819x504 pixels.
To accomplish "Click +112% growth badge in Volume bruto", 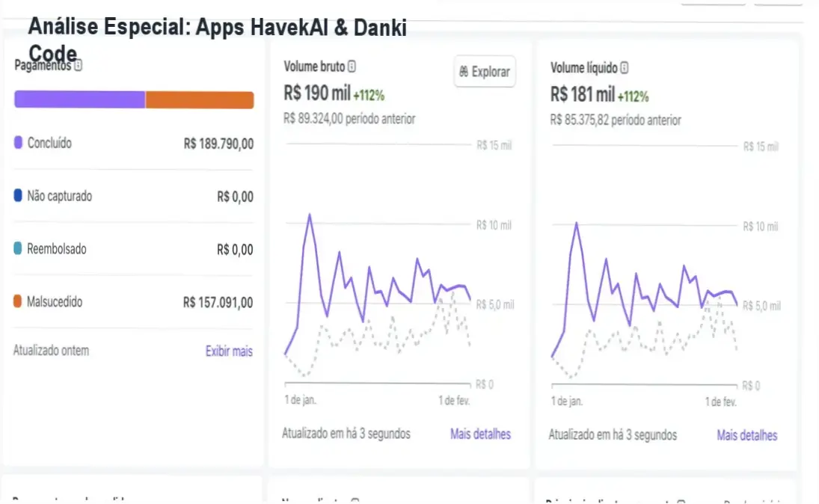I will point(369,96).
